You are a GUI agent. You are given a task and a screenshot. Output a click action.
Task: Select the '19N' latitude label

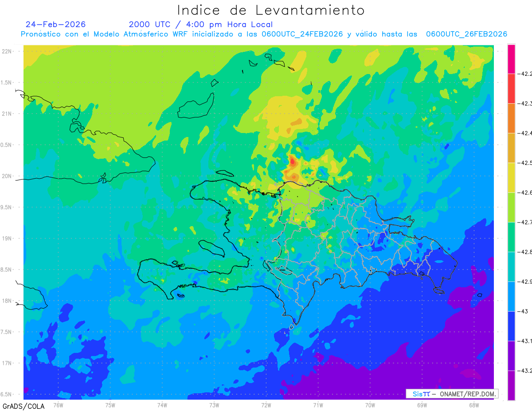pyautogui.click(x=6, y=239)
